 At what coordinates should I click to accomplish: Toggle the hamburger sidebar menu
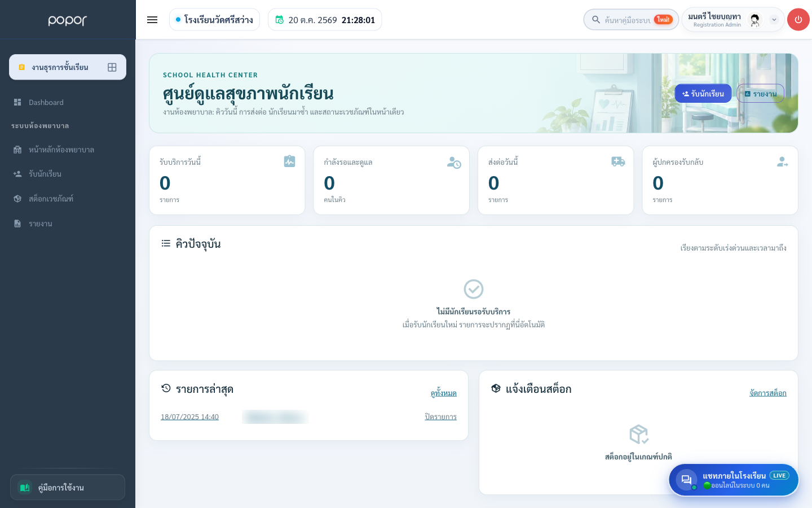(152, 20)
